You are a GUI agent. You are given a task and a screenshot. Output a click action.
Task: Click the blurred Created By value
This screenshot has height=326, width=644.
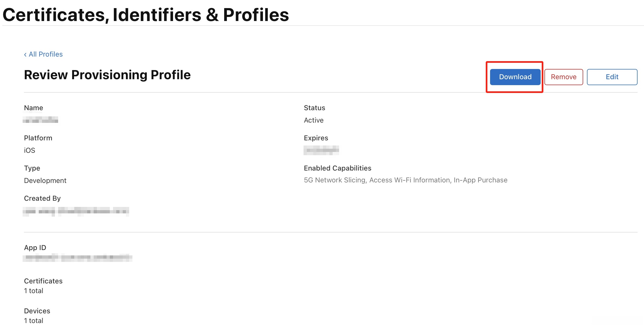[x=76, y=211]
